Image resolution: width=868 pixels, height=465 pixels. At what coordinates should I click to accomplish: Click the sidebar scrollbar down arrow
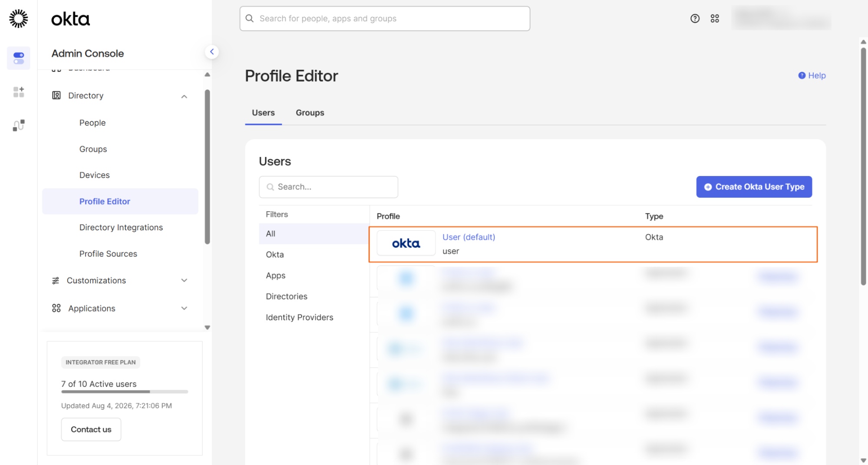(x=207, y=328)
